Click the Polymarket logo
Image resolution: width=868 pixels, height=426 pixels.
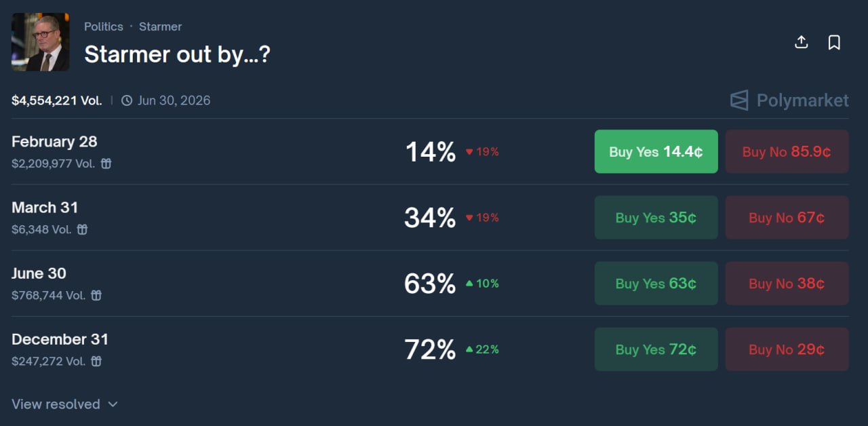point(789,100)
